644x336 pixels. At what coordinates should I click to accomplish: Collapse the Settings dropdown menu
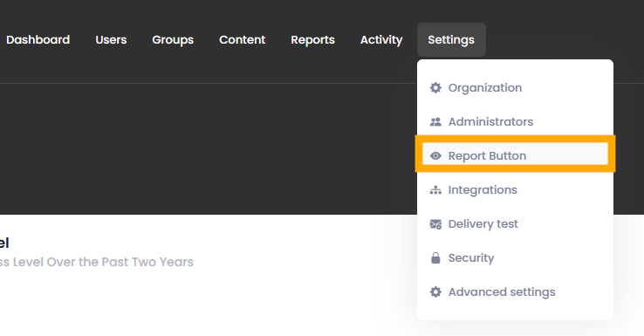[451, 40]
